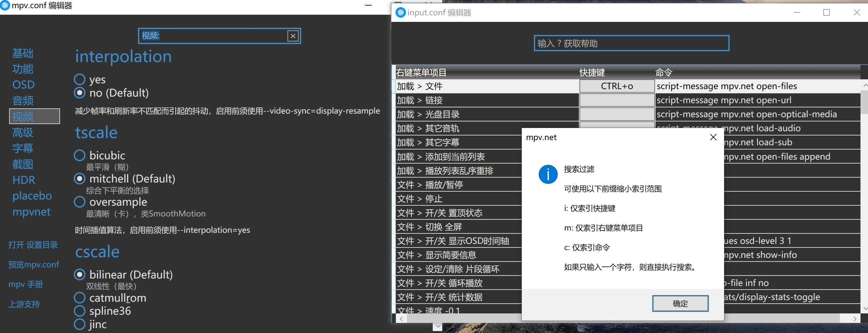Choose bicubic for tscale

pos(100,155)
